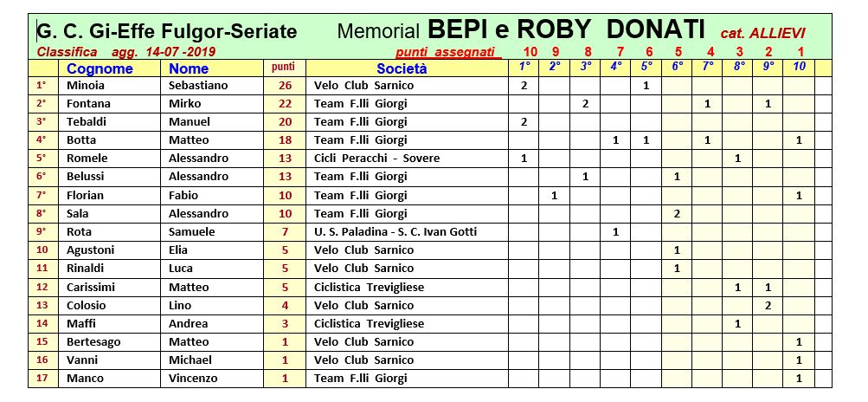Select the first name Samuele
This screenshot has height=402, width=868.
pyautogui.click(x=192, y=231)
